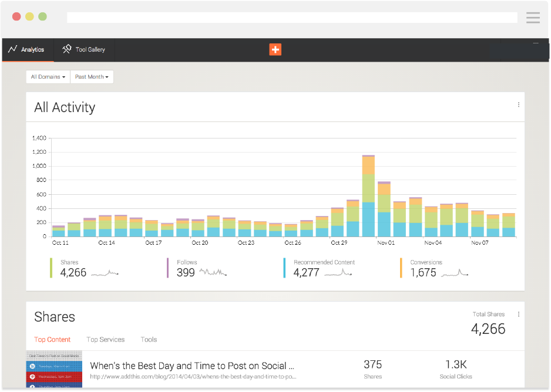The width and height of the screenshot is (551, 392).
Task: Click the browser address bar
Action: [x=292, y=18]
